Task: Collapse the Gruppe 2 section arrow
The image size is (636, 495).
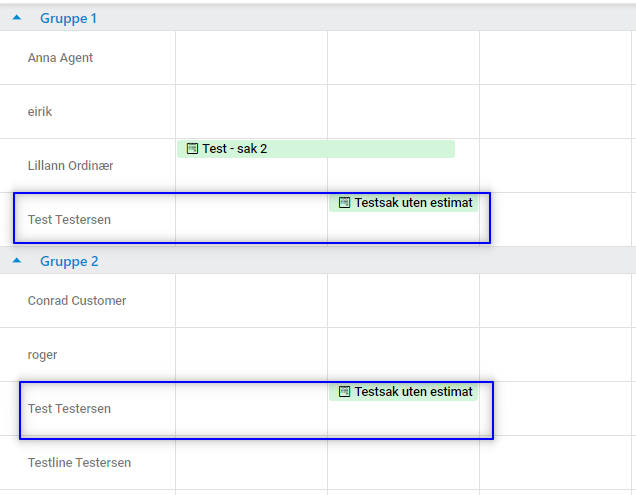Action: 16,261
